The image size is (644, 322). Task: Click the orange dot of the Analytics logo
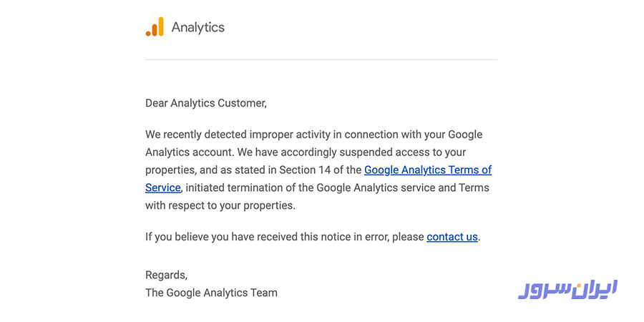tap(148, 33)
